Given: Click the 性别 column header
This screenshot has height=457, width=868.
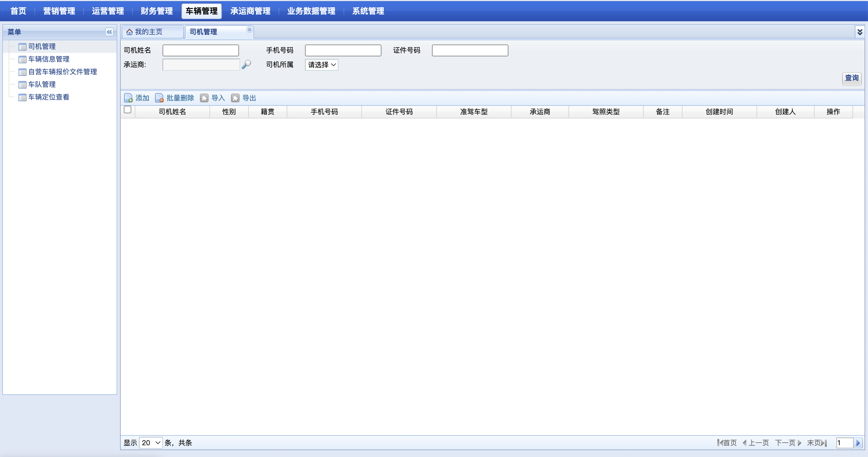Looking at the screenshot, I should coord(229,112).
